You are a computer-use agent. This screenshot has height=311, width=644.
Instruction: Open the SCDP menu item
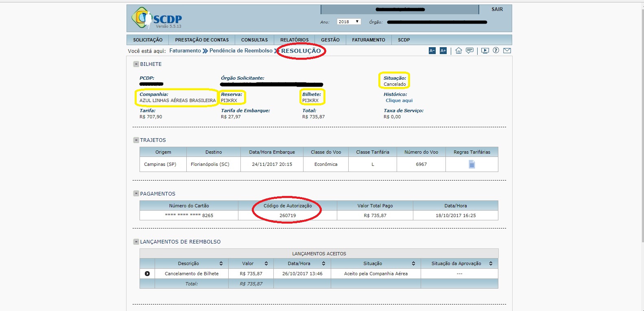point(404,40)
